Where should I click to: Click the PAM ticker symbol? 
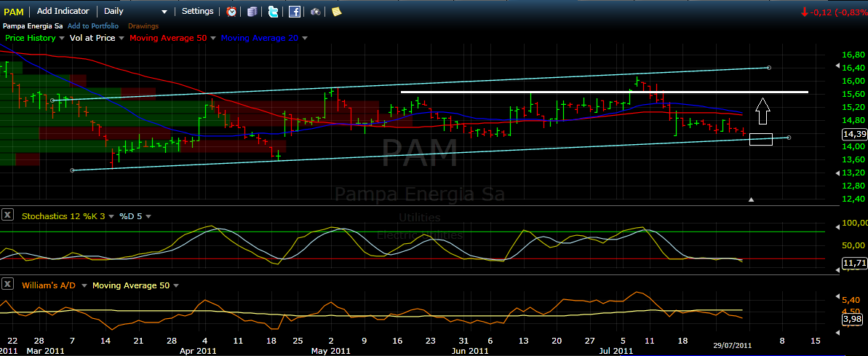click(13, 12)
